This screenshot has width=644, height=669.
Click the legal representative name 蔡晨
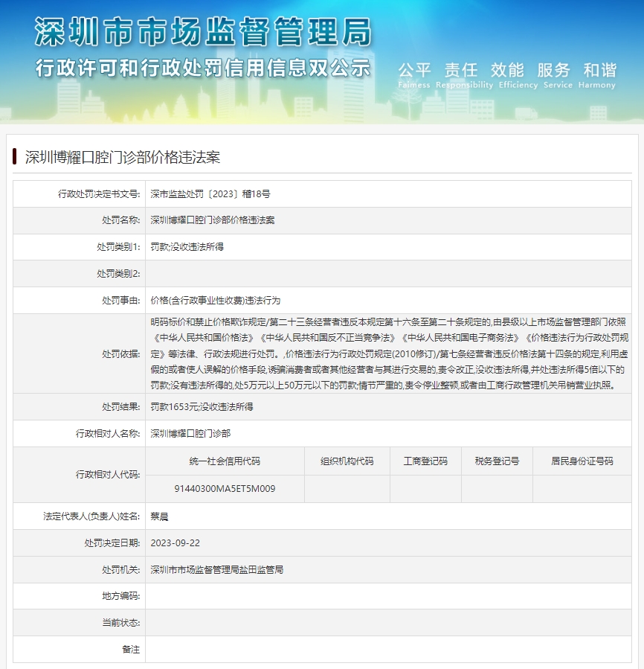pyautogui.click(x=159, y=516)
